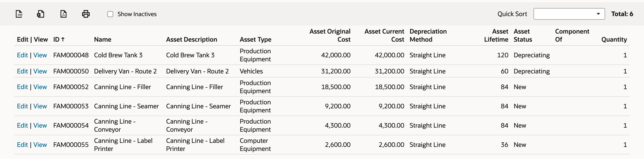Click the Delivery Van - Route 2 name cell

125,71
